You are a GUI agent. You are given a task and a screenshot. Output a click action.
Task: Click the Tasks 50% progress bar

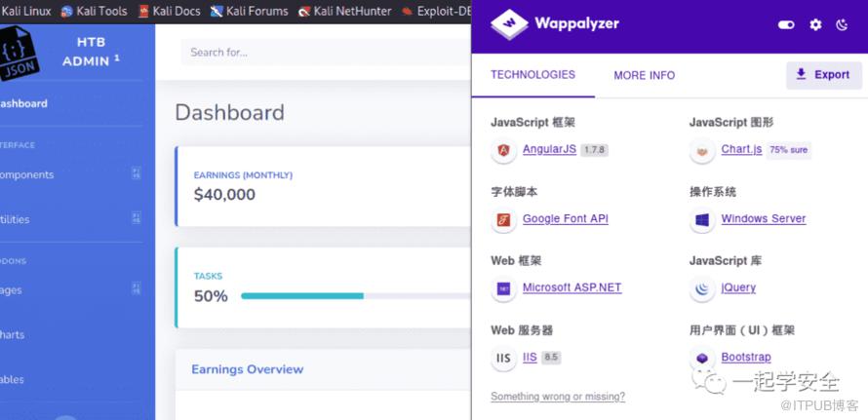point(355,296)
